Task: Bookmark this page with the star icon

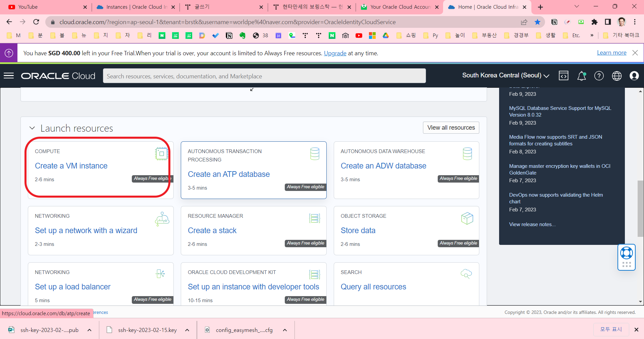Action: coord(538,22)
